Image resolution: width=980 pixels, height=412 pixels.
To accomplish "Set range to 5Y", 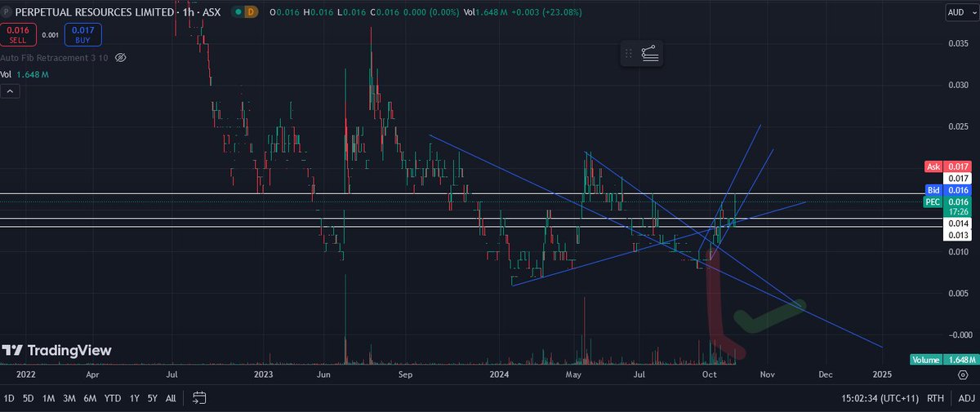I will point(153,398).
